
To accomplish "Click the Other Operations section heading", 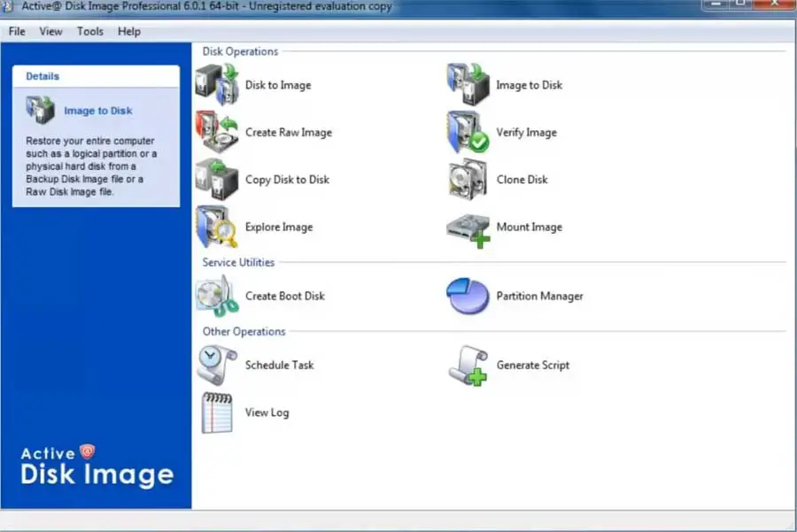I will pyautogui.click(x=244, y=332).
